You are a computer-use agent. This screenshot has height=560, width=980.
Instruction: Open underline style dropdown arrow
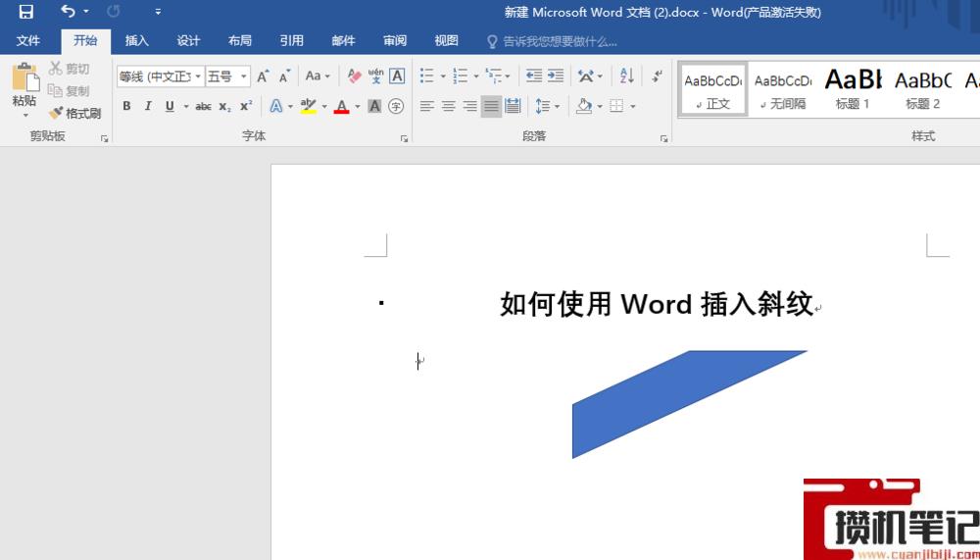click(185, 106)
